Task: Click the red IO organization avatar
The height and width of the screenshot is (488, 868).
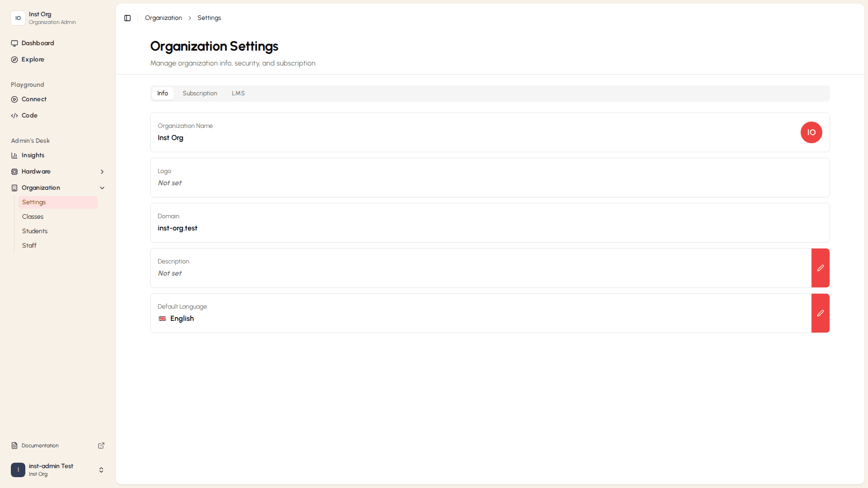Action: pyautogui.click(x=811, y=132)
